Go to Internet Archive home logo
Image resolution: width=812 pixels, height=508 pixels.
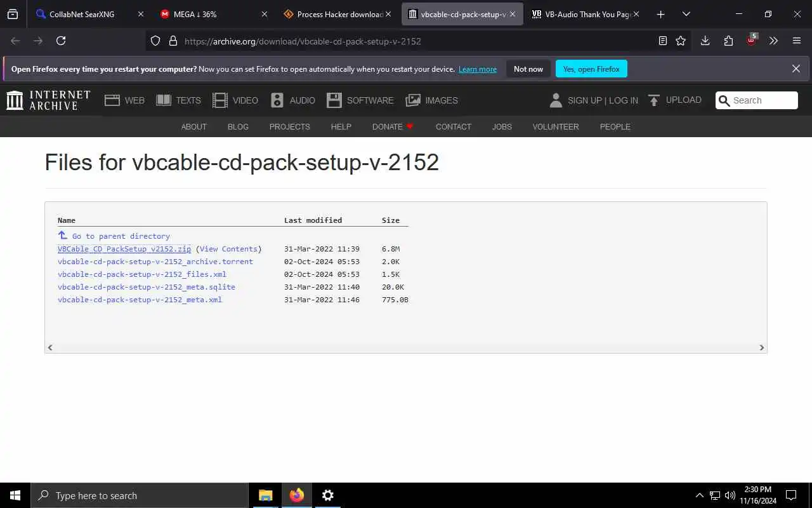coord(48,100)
